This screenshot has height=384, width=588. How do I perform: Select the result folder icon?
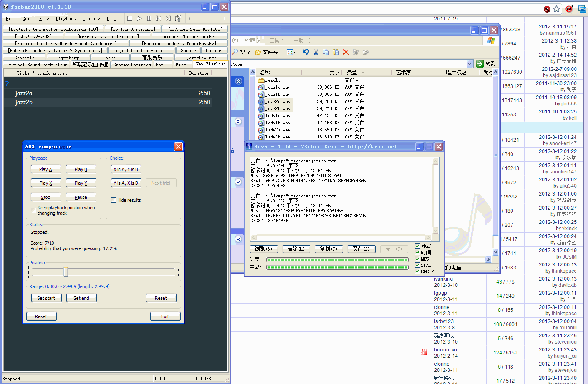[261, 80]
